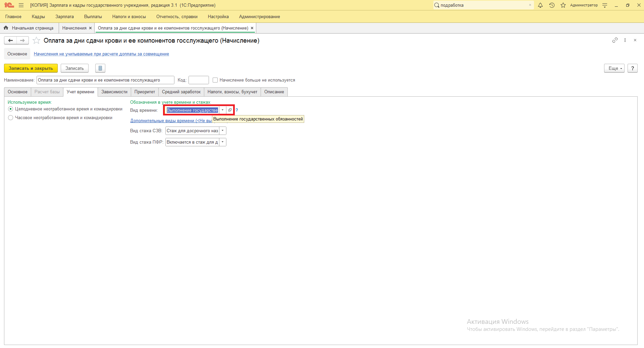Open the Еще dropdown menu

click(614, 68)
